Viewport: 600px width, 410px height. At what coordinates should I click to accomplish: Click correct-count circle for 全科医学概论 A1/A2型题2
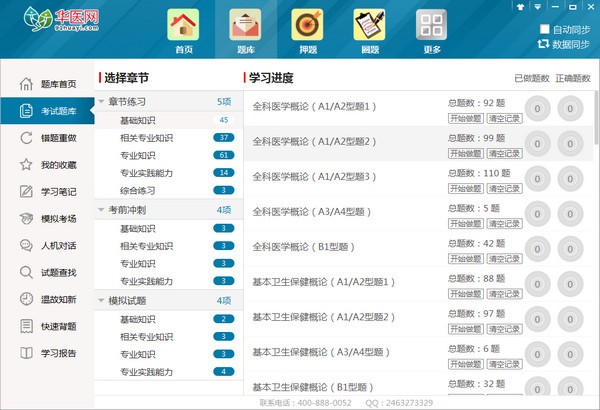(570, 144)
